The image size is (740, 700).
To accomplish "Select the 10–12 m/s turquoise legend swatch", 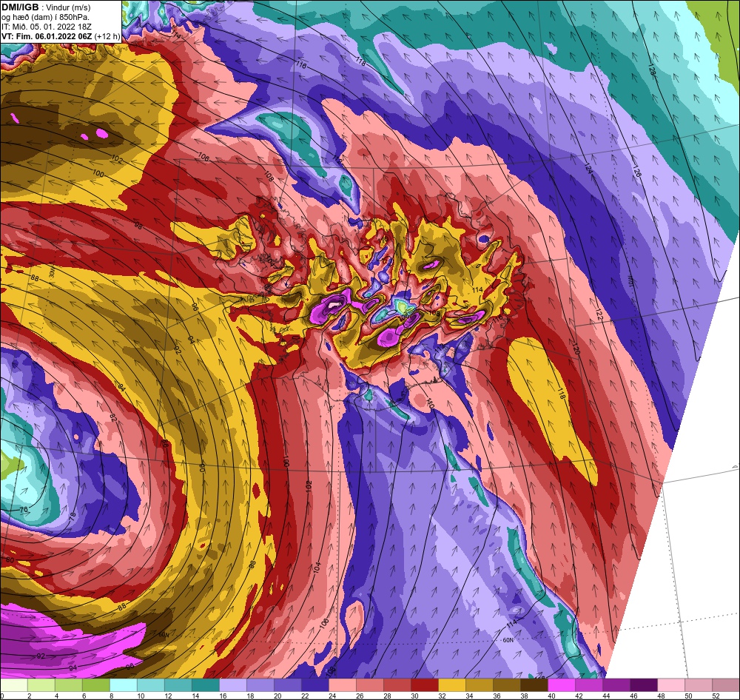I will pos(151,685).
